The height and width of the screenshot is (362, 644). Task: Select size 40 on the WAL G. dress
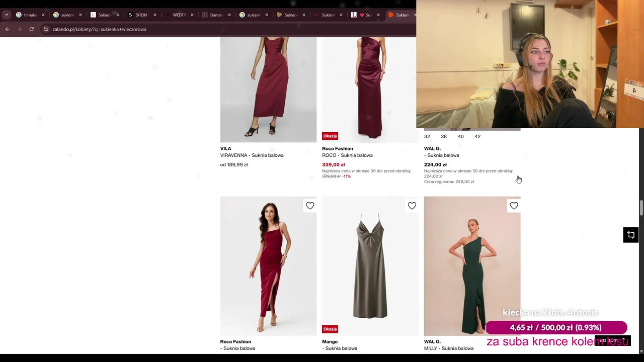click(x=460, y=137)
